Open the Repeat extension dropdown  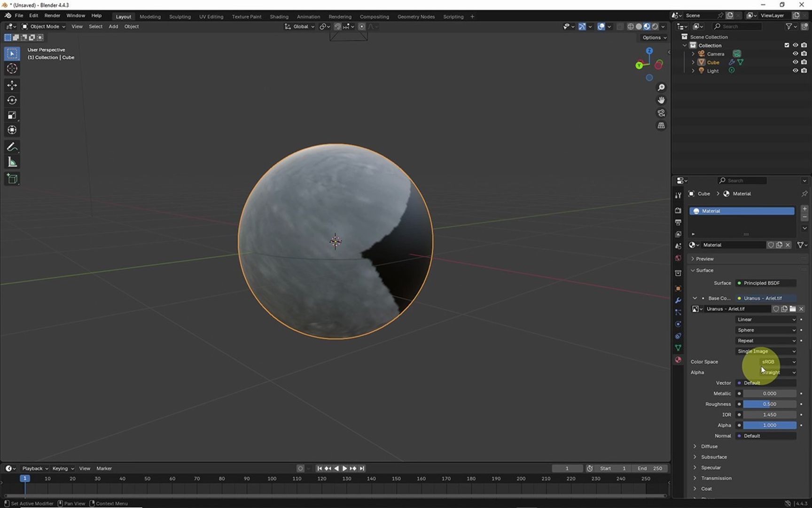click(766, 341)
